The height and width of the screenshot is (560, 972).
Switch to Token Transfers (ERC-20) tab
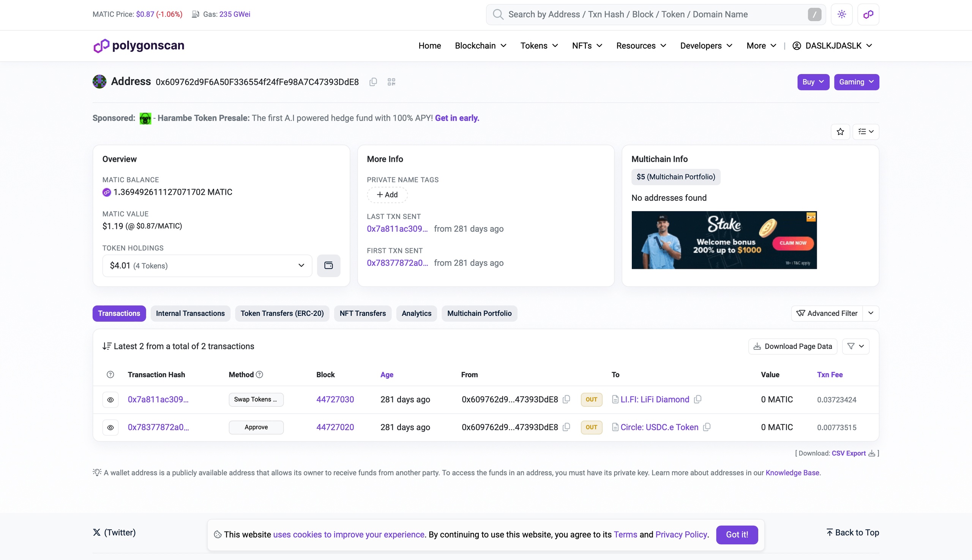tap(282, 314)
